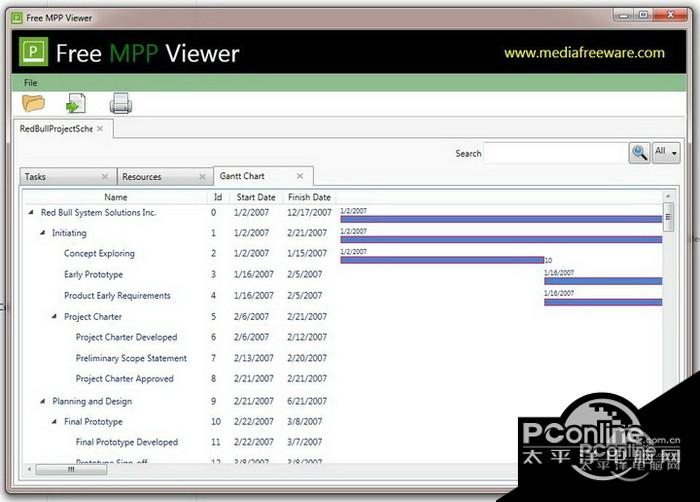Viewport: 700px width, 502px height.
Task: Click start date 2/13/2007
Action: point(254,358)
